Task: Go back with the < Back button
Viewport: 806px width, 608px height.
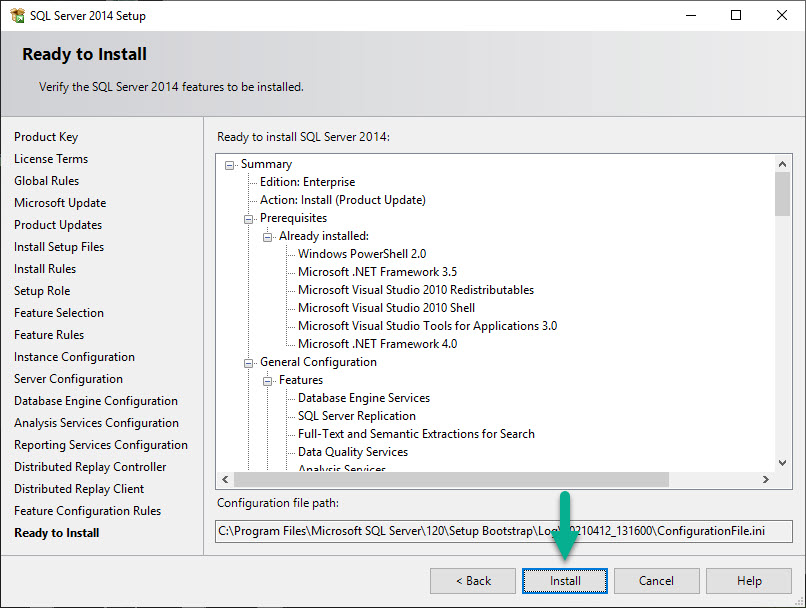Action: tap(473, 581)
